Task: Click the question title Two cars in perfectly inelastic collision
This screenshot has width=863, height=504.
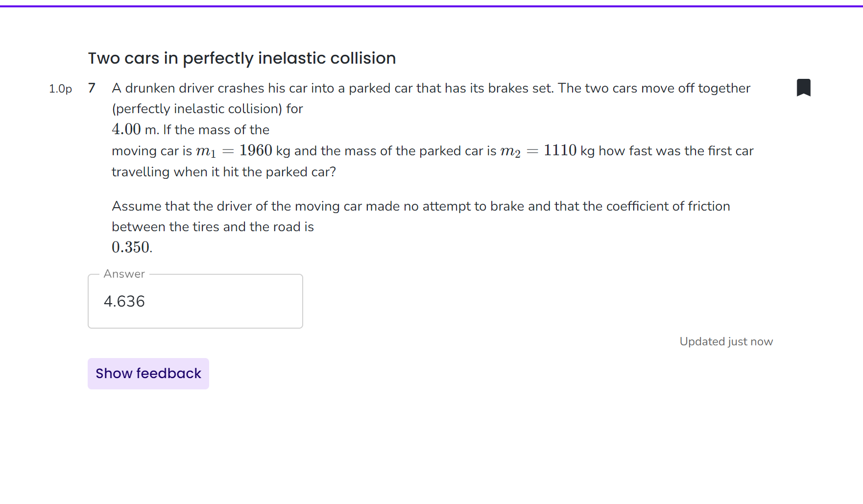Action: click(241, 58)
